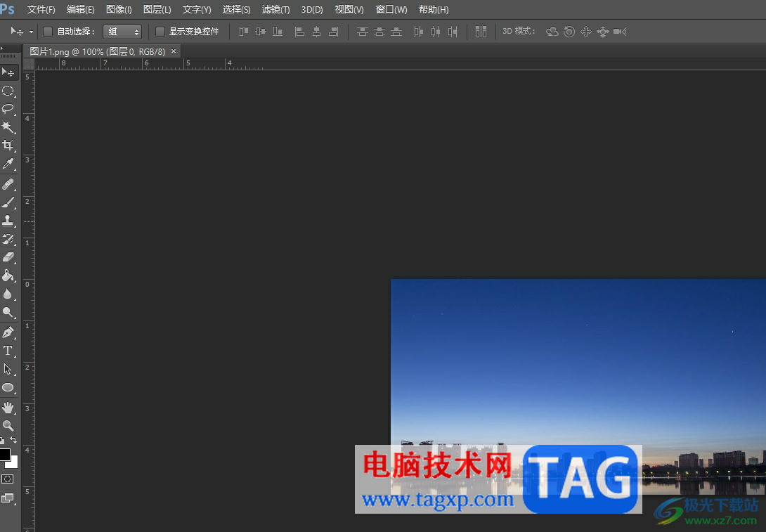Open the 滤镜(T) menu

tap(275, 9)
